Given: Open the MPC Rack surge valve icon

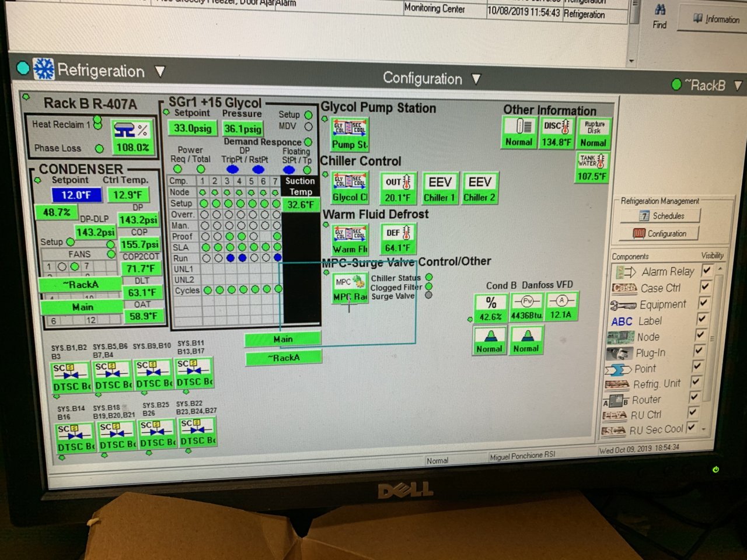Looking at the screenshot, I should 350,288.
